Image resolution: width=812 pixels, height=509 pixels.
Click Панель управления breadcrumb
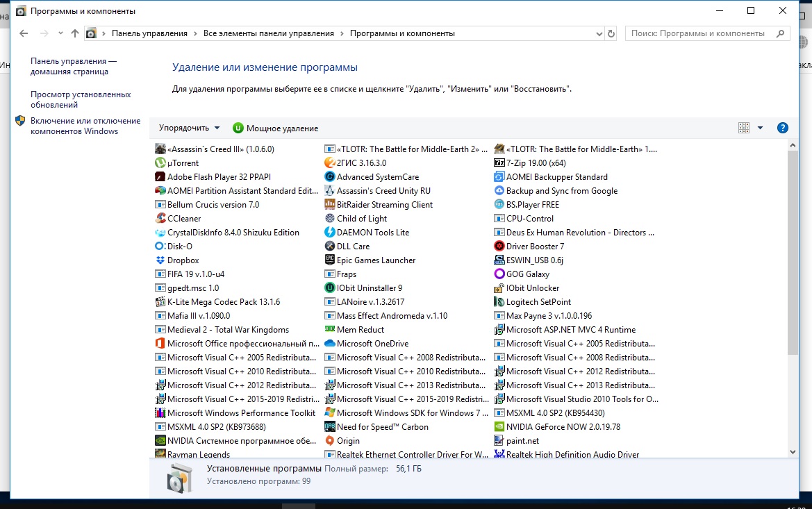pos(149,33)
